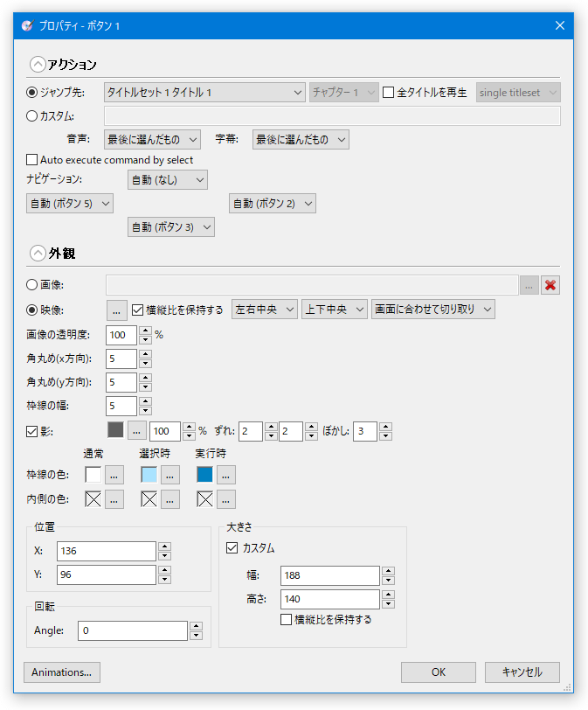Click the 角丸め(y方向) value field
Viewport: 588px width, 710px height.
pyautogui.click(x=121, y=382)
